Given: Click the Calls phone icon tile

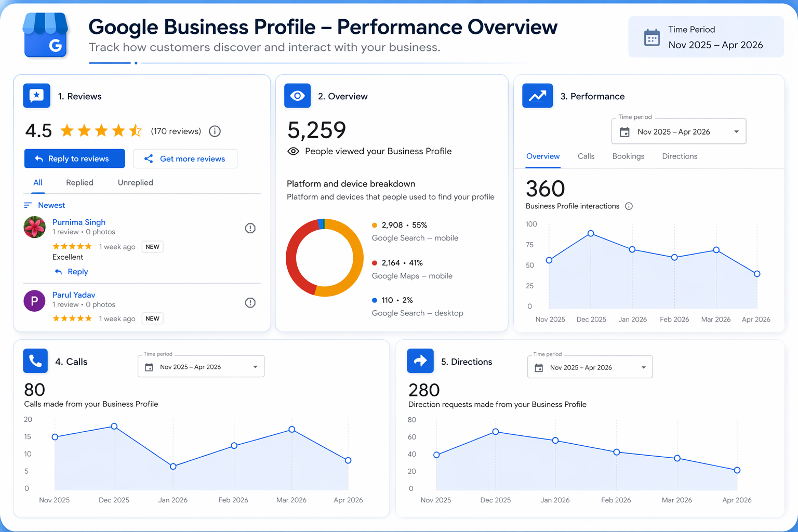Looking at the screenshot, I should [35, 361].
